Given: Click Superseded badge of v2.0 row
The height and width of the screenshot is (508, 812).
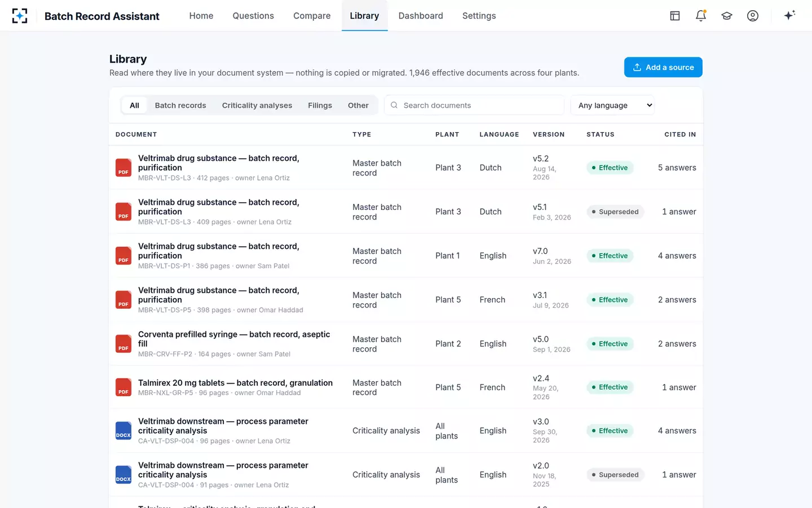Looking at the screenshot, I should [x=615, y=475].
